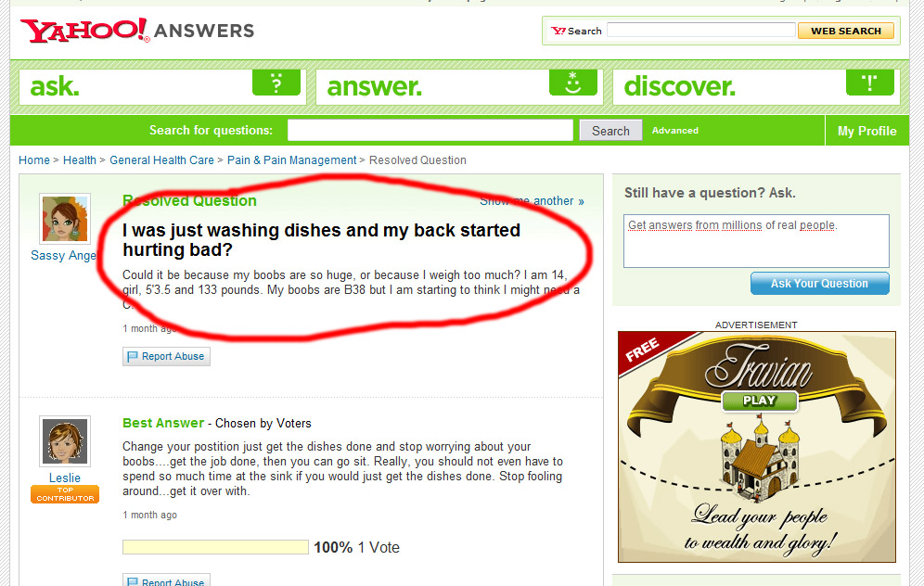This screenshot has height=586, width=924.
Task: Open the discover tab
Action: pyautogui.click(x=756, y=87)
